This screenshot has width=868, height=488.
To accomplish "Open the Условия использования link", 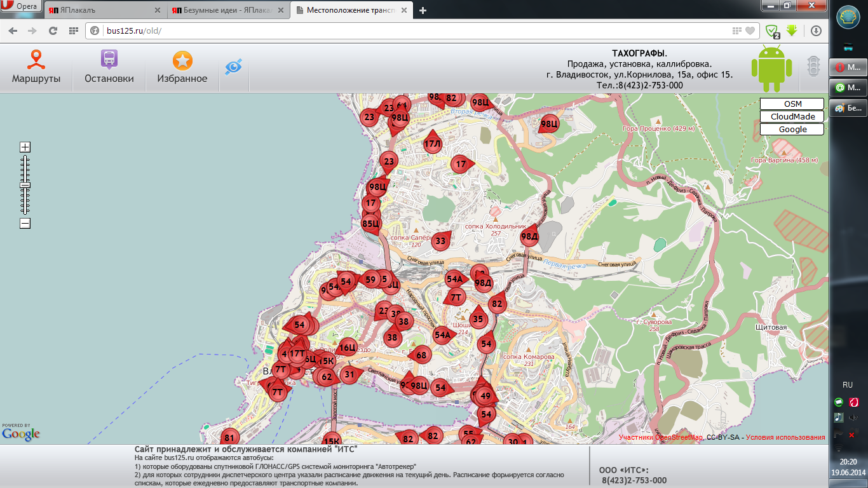I will pyautogui.click(x=785, y=437).
